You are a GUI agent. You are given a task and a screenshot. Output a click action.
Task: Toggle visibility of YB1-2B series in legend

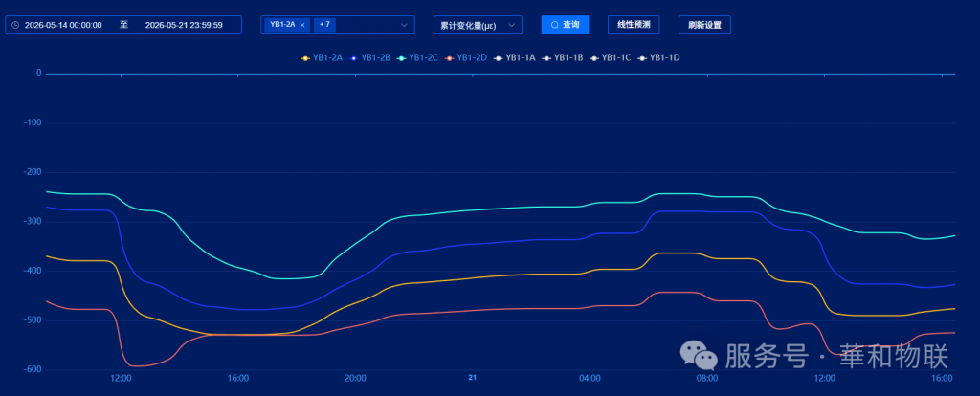pos(370,58)
